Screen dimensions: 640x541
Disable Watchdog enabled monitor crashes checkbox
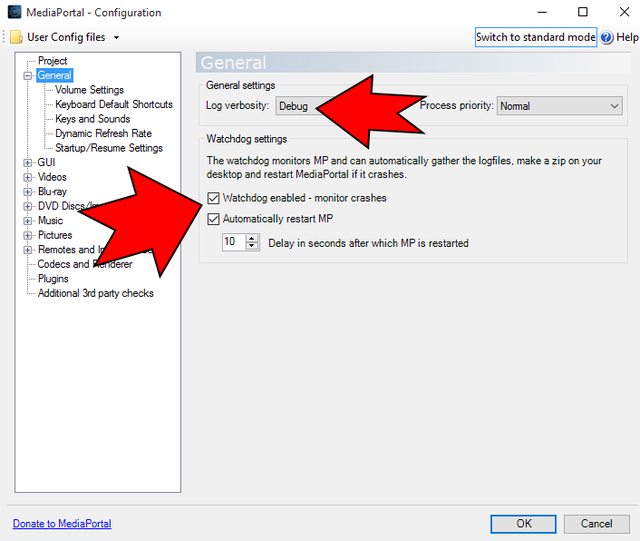click(x=213, y=198)
